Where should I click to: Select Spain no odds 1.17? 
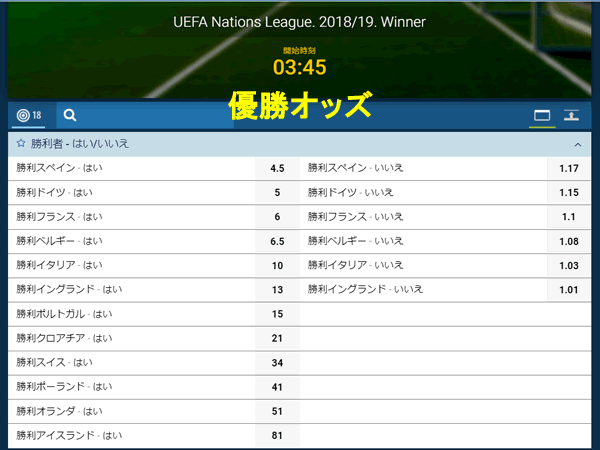click(569, 168)
